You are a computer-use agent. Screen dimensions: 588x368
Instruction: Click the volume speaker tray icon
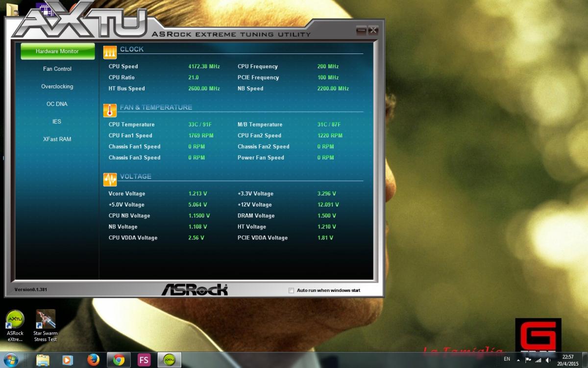click(x=549, y=360)
